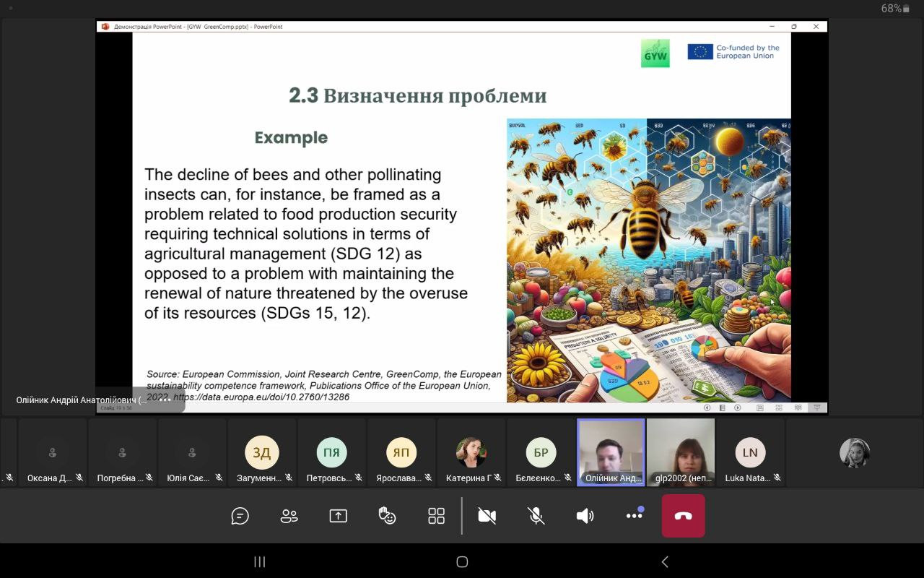
Task: Open Android recent apps button
Action: [260, 561]
